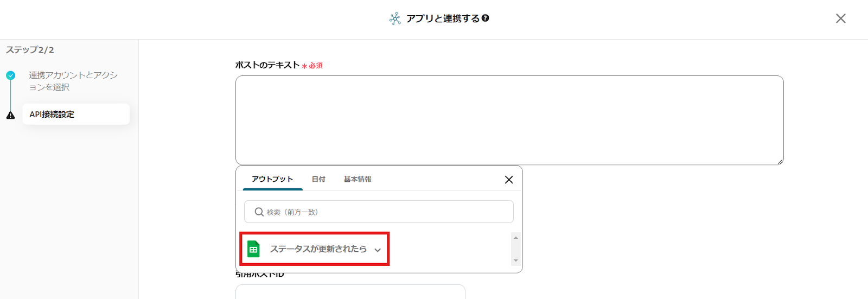
Task: Click the warning triangle step icon
Action: 10,115
